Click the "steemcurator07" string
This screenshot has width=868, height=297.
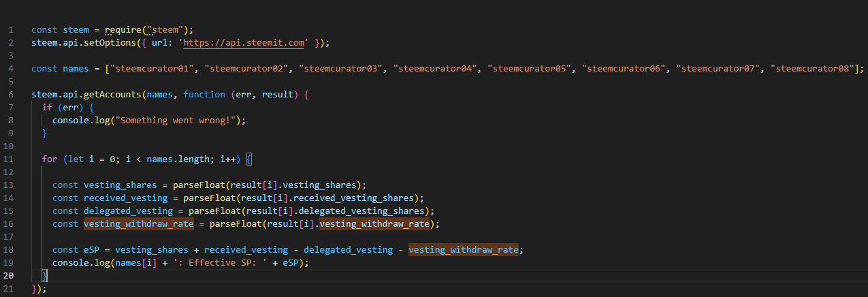click(x=718, y=68)
